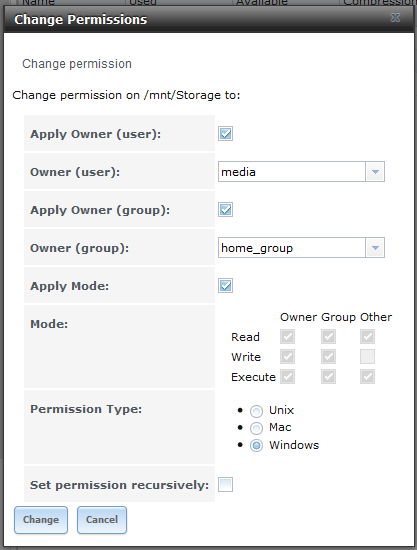This screenshot has height=550, width=417.
Task: Select the Windows permission type radio
Action: tap(256, 445)
